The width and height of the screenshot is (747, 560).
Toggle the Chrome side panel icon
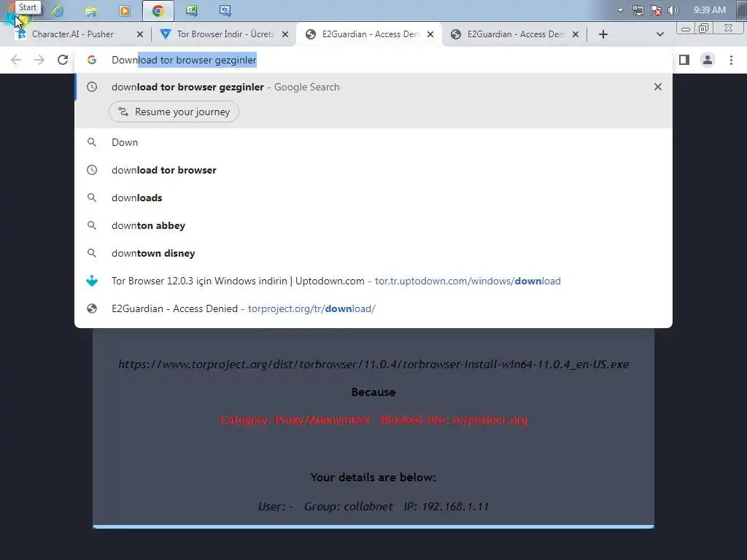(x=684, y=60)
